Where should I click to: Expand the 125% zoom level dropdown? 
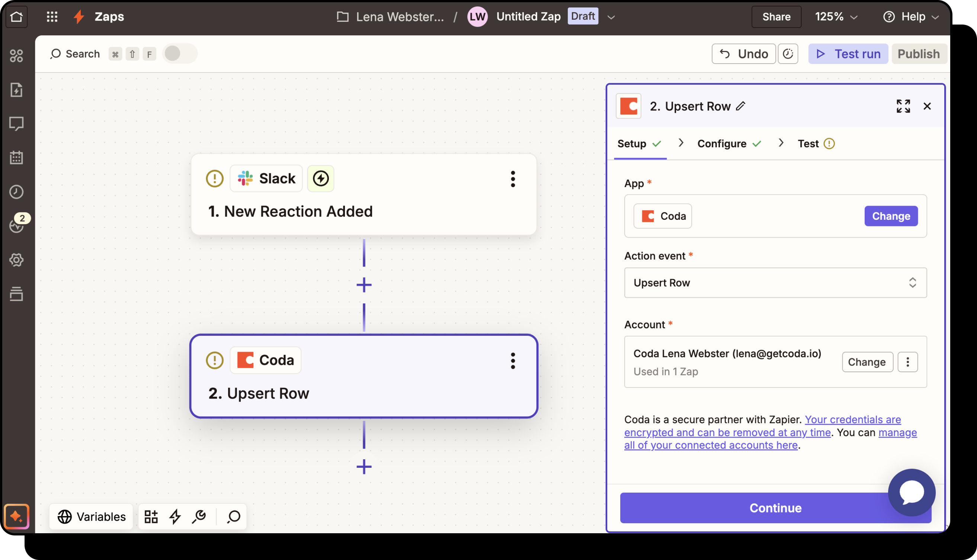836,16
